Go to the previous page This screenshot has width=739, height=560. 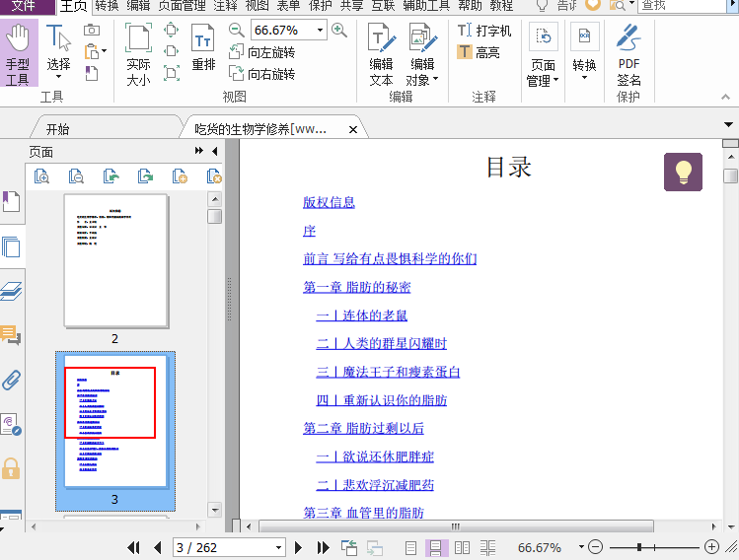(158, 548)
